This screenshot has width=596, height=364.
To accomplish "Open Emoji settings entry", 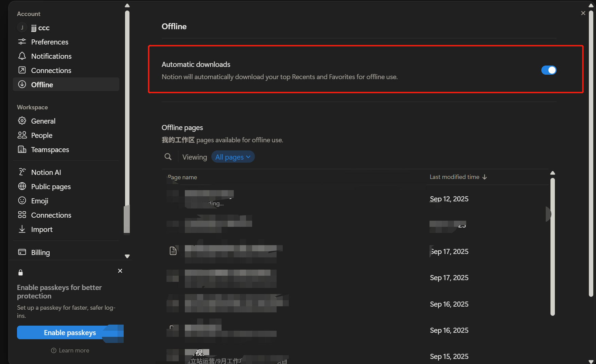I will (66, 201).
